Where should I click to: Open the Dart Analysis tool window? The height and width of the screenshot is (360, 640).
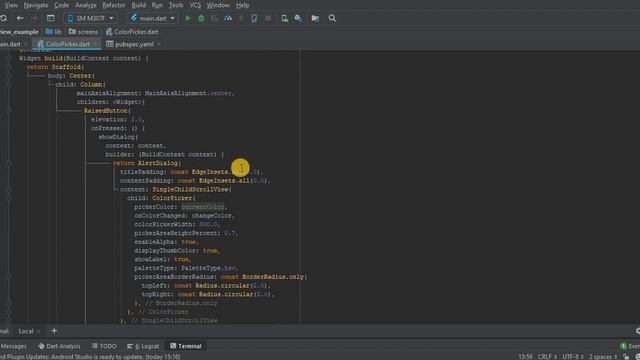point(60,346)
